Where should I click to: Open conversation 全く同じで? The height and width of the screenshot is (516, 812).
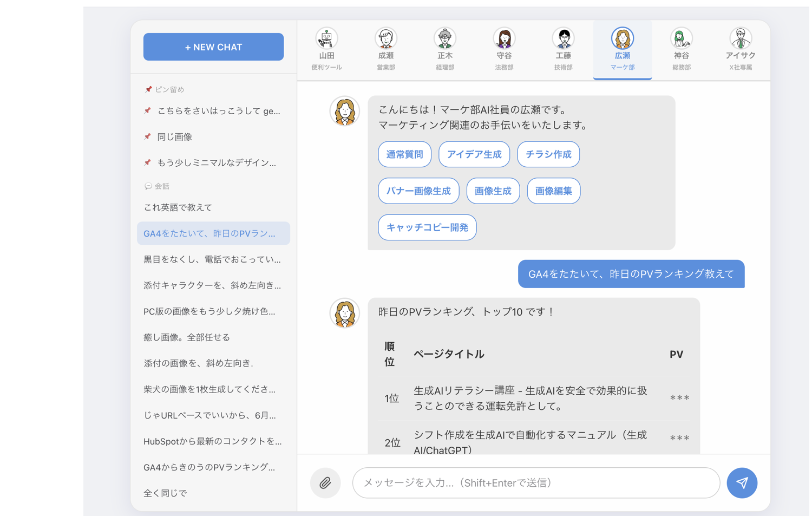click(213, 493)
